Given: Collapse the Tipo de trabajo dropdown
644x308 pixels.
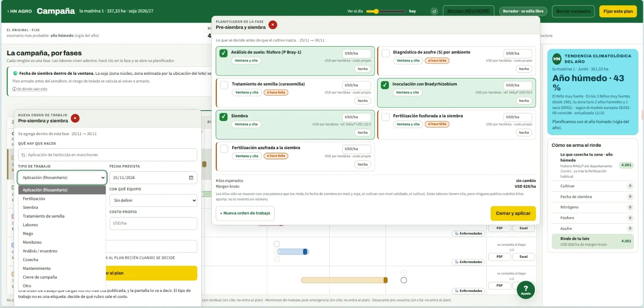Looking at the screenshot, I should (62, 178).
